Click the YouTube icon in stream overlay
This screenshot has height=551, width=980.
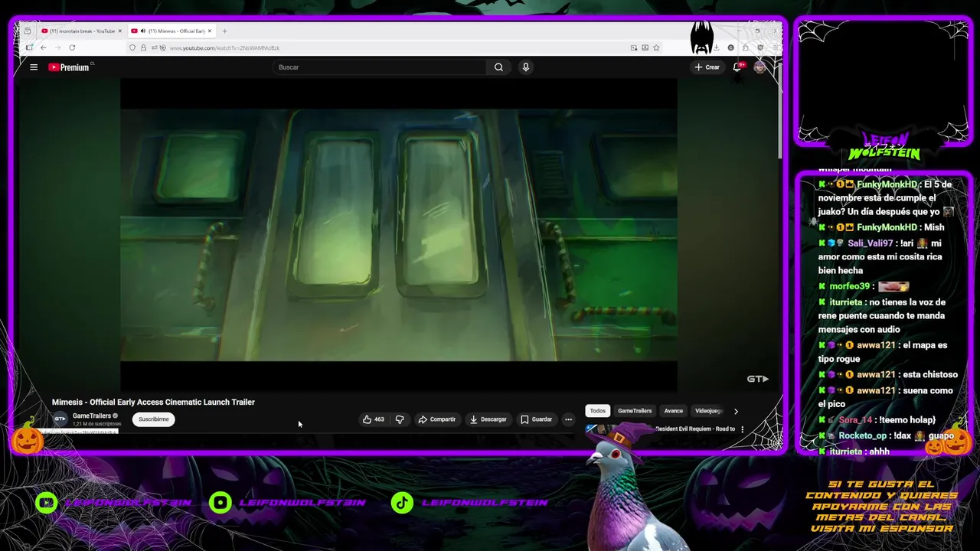(47, 502)
